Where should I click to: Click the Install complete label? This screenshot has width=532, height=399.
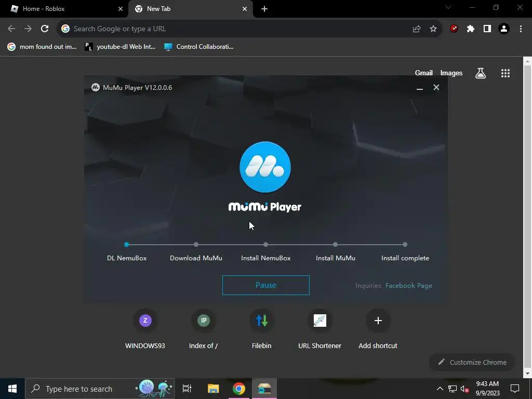tap(405, 258)
